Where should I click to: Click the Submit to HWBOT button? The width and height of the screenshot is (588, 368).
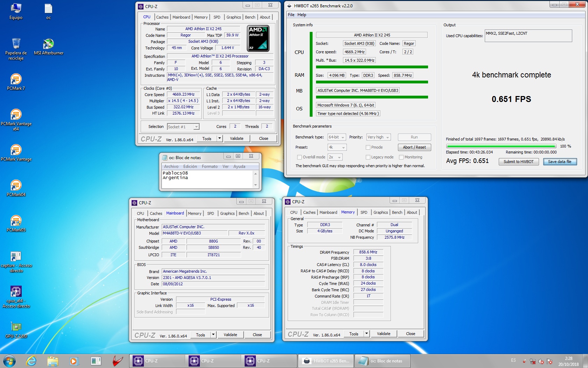(x=518, y=162)
